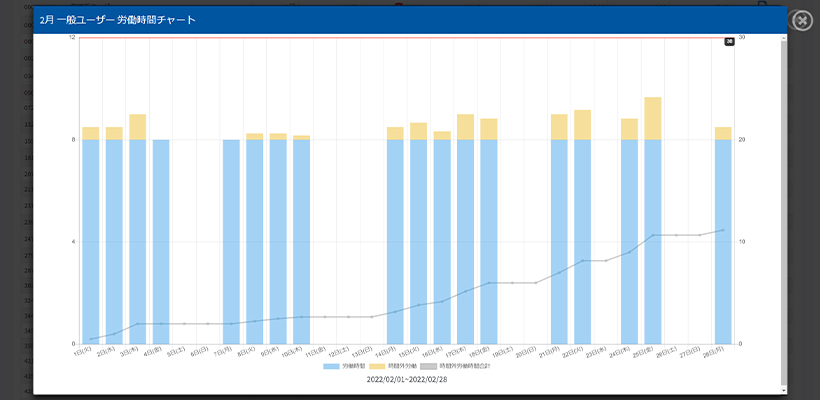Screen dimensions: 820x400
Task: Click the yellow overtime segment on 25日(金)
Action: 653,118
